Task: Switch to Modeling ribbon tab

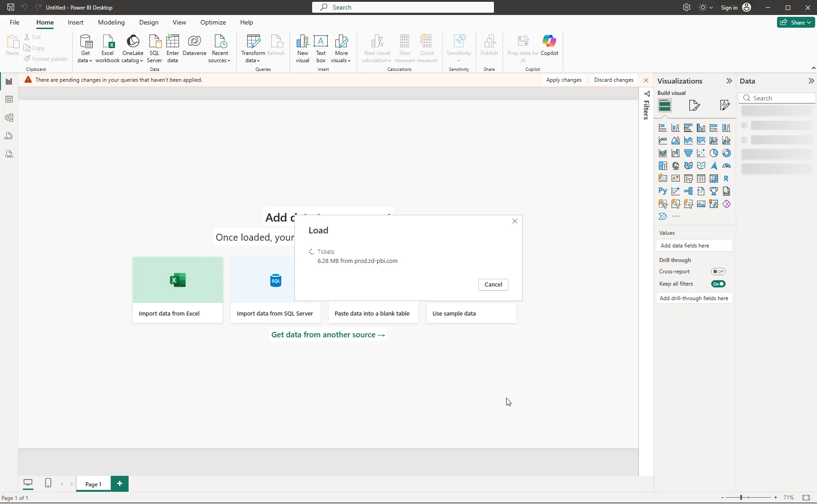Action: point(111,22)
